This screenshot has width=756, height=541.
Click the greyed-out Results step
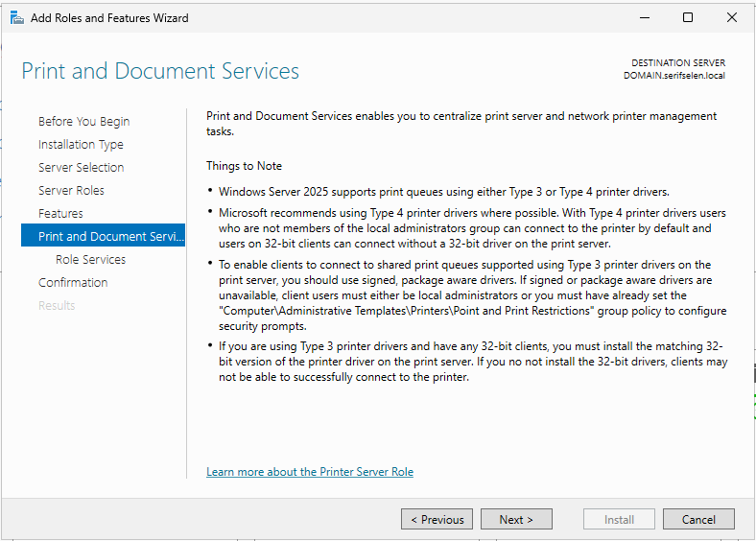(x=57, y=306)
